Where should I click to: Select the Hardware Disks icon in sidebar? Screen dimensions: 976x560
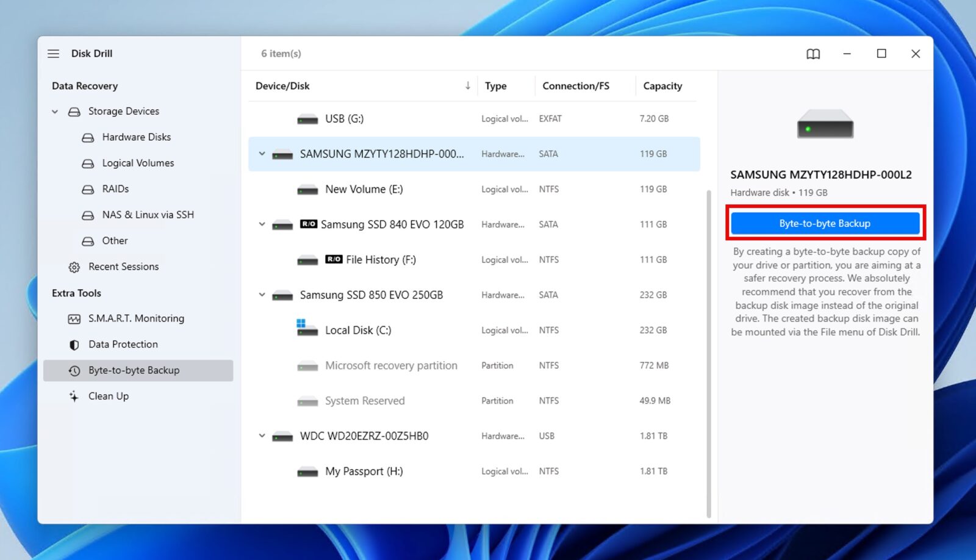click(x=88, y=137)
